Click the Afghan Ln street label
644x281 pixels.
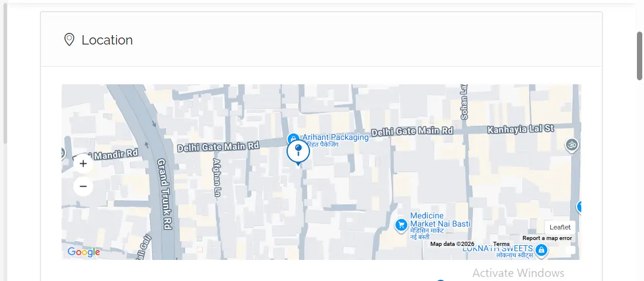tap(217, 177)
